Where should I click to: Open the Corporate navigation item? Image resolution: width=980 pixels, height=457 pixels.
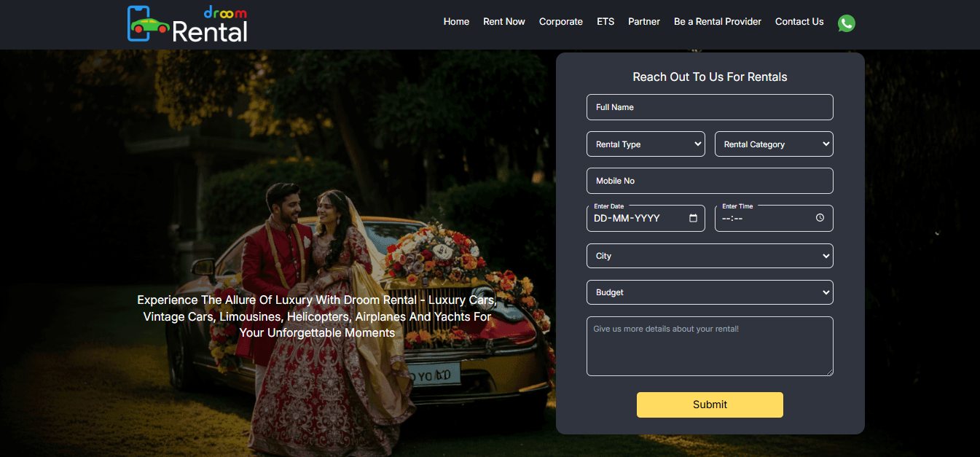[561, 22]
